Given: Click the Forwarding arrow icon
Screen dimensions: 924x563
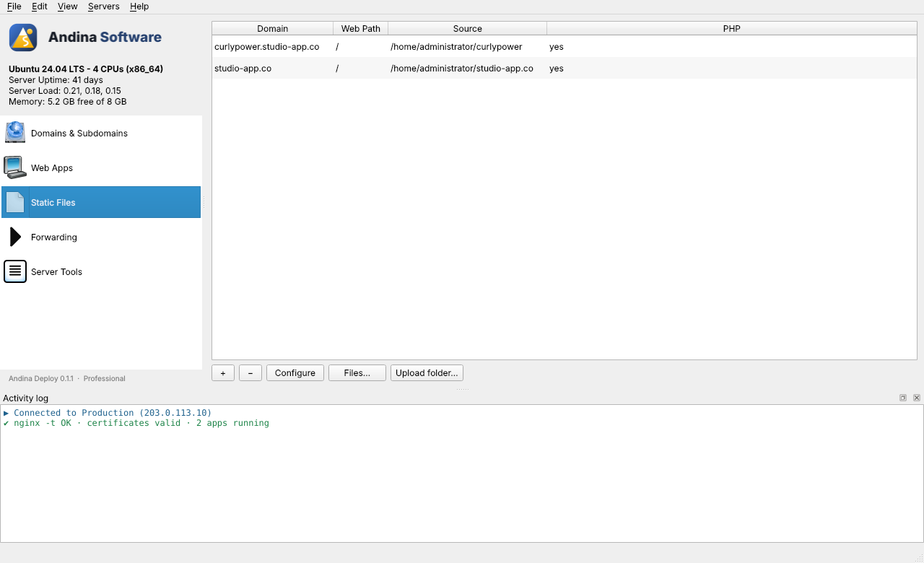Looking at the screenshot, I should [15, 237].
